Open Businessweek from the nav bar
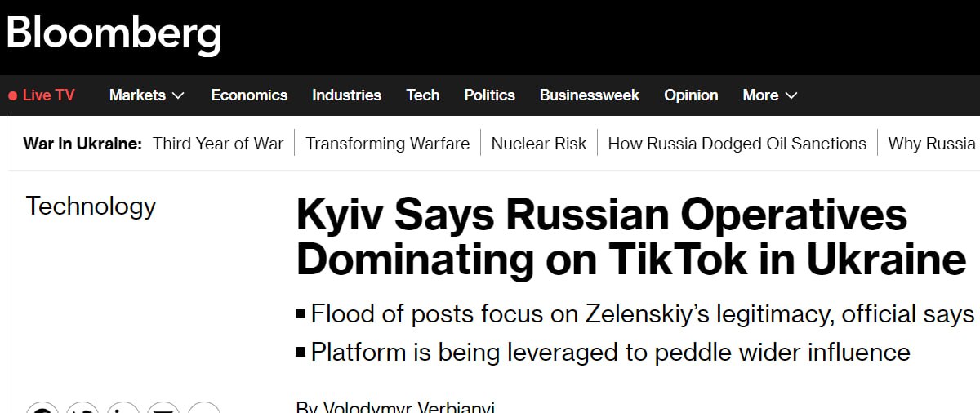The width and height of the screenshot is (980, 413). click(x=590, y=95)
